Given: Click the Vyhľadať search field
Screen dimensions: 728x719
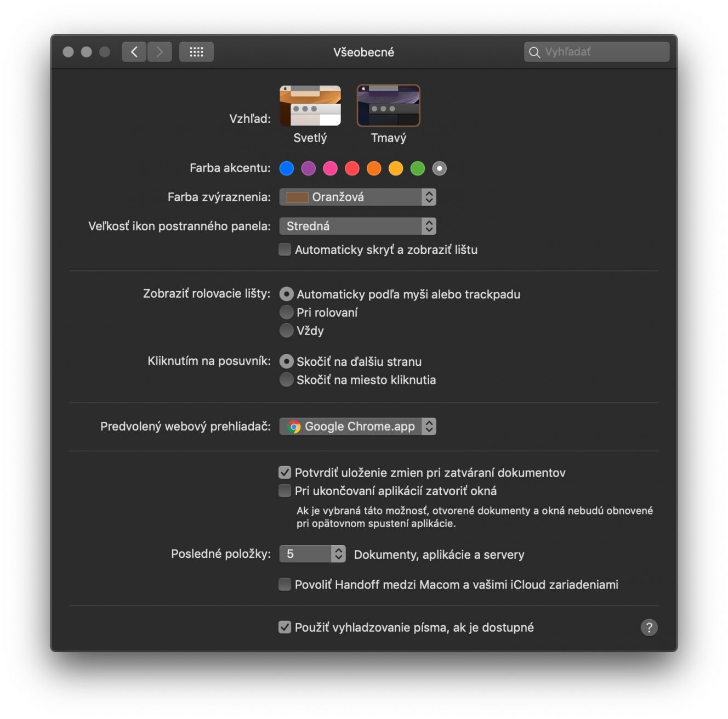Looking at the screenshot, I should [596, 52].
